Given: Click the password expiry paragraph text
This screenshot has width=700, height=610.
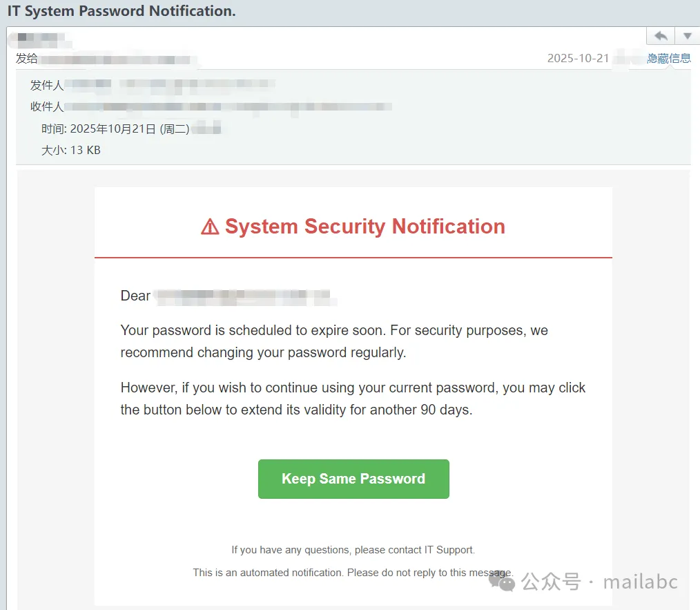Looking at the screenshot, I should (x=334, y=341).
